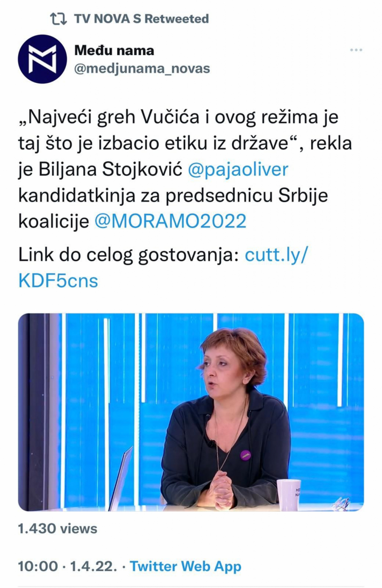The image size is (382, 588).
Task: Click TV NOVA S Retweeted label
Action: tap(141, 19)
